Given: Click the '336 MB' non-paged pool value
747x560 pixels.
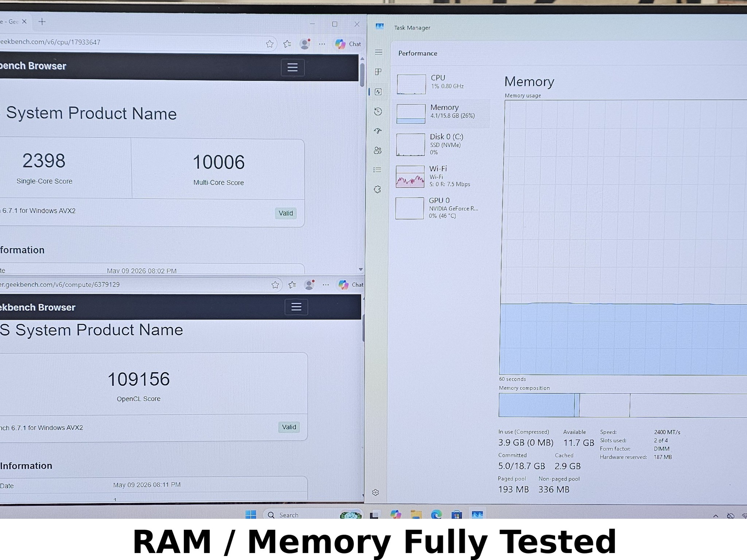Looking at the screenshot, I should [554, 489].
